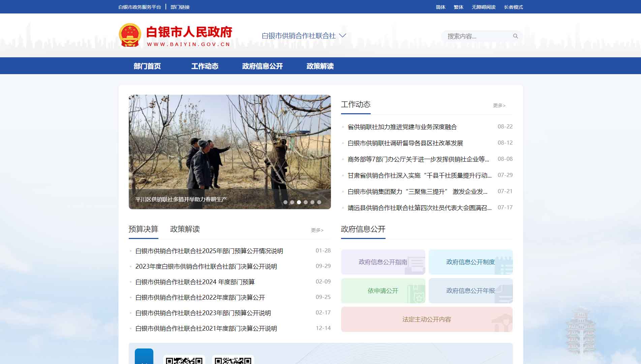
Task: Expand the 白银市供销合作社联合社 department dropdown
Action: point(304,36)
